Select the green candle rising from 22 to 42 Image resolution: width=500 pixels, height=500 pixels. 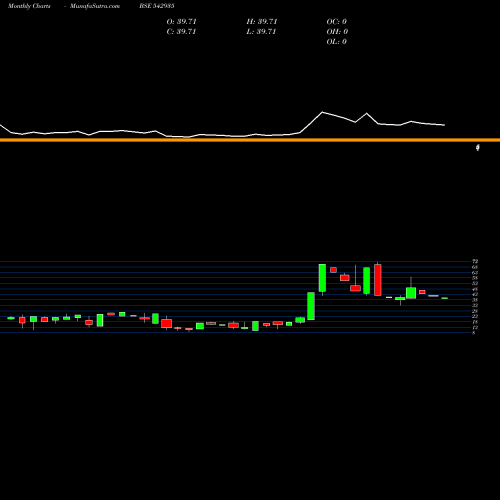(311, 306)
